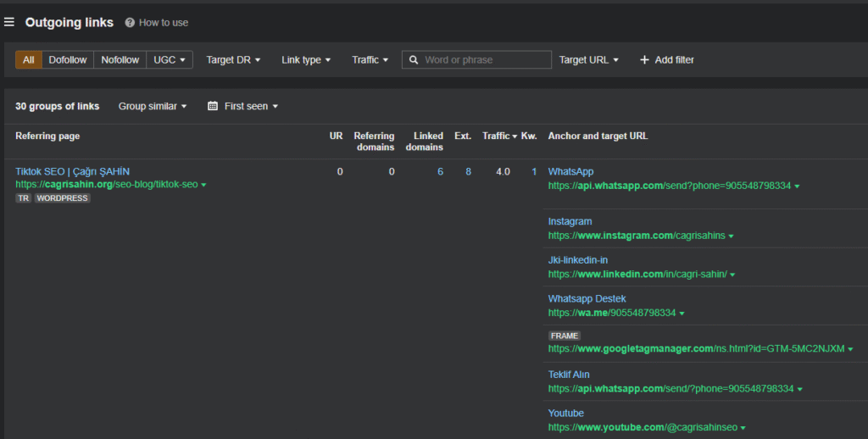
Task: Open the Group similar dropdown
Action: click(x=153, y=106)
